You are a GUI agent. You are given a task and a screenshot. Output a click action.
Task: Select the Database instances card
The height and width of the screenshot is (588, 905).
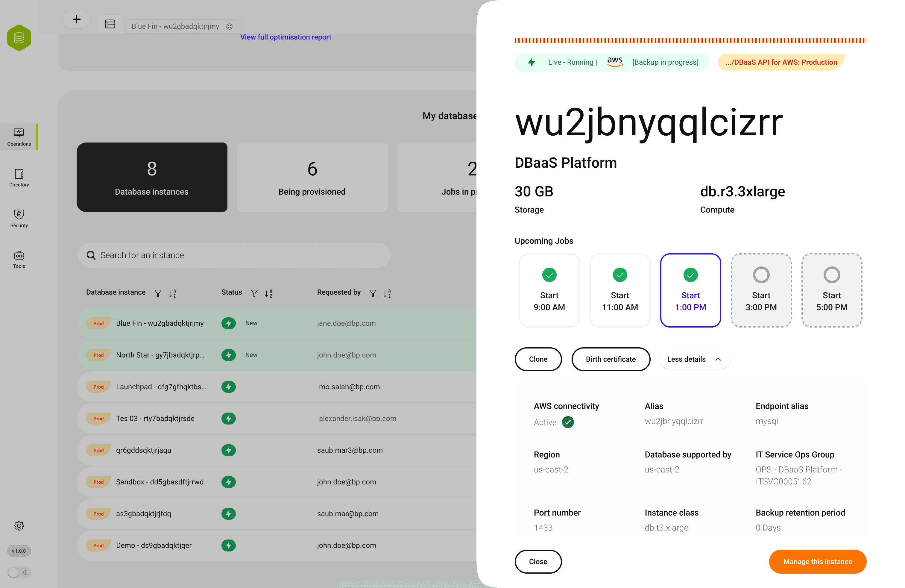click(152, 177)
